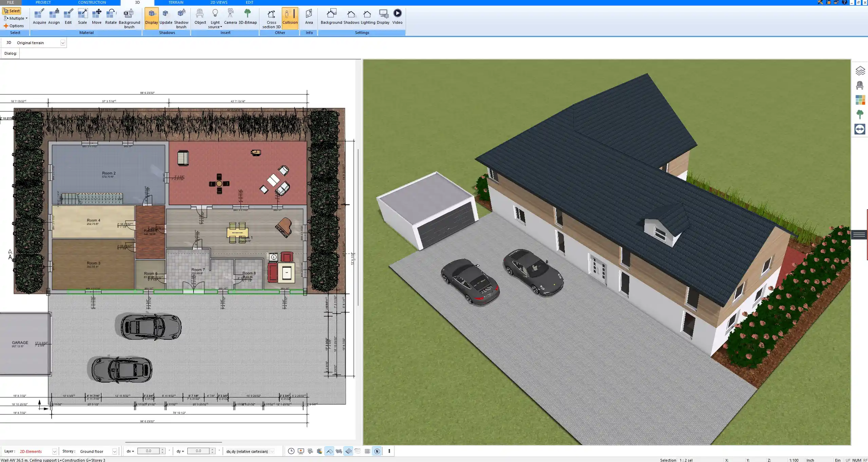Click the dx value input field
This screenshot has width=868, height=462.
click(148, 451)
